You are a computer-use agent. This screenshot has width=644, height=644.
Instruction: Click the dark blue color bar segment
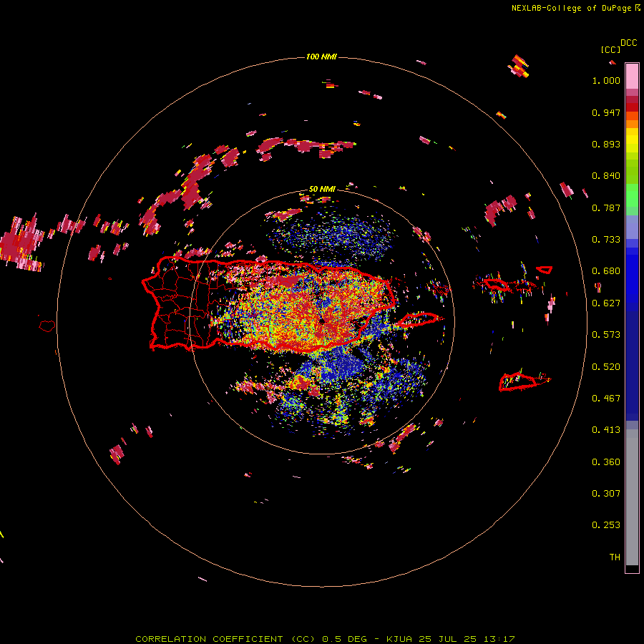click(x=632, y=366)
